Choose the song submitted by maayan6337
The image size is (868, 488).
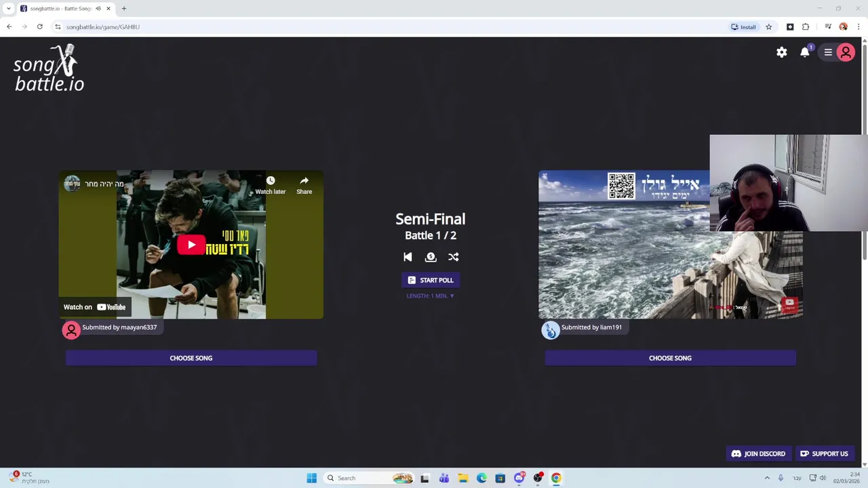[x=191, y=358]
